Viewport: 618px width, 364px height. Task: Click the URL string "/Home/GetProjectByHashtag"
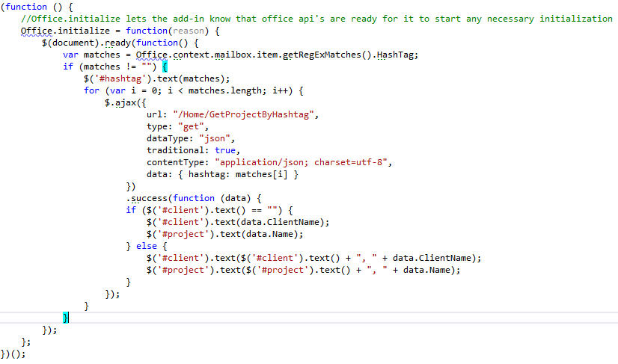click(x=245, y=114)
